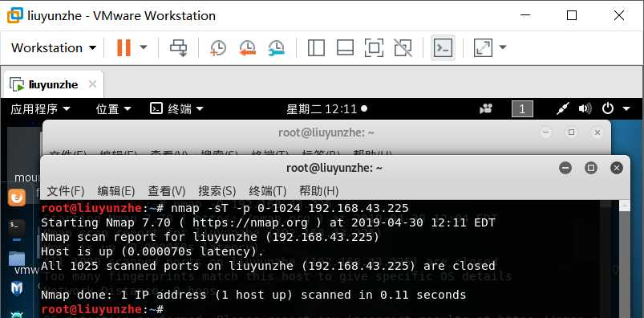The width and height of the screenshot is (644, 318).
Task: Minimize the background terminal window
Action: (545, 132)
